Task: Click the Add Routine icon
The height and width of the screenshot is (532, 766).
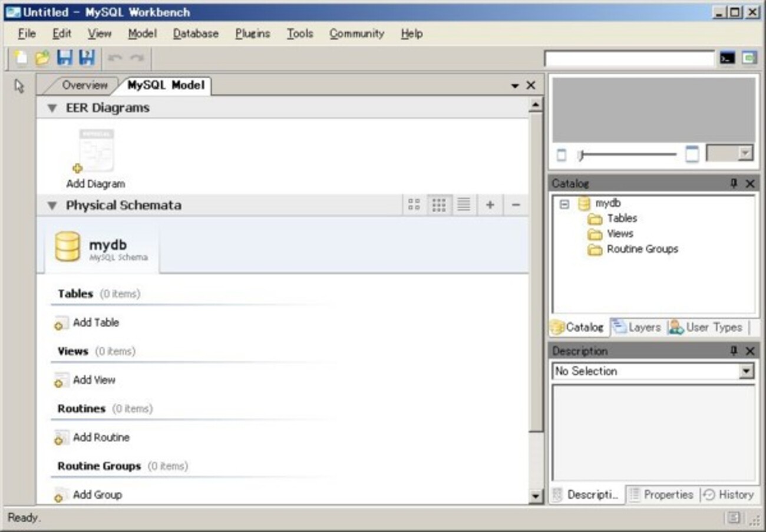Action: click(61, 438)
